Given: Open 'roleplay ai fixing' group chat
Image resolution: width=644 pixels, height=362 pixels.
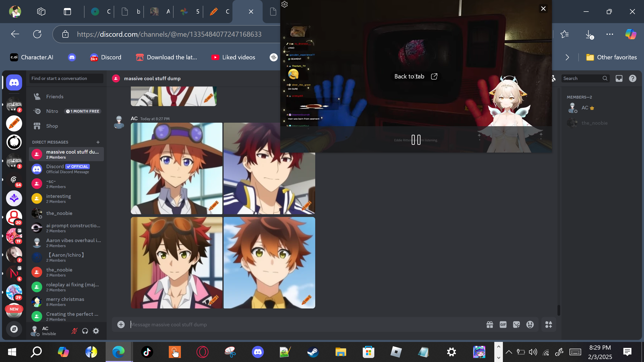Looking at the screenshot, I should (66, 287).
